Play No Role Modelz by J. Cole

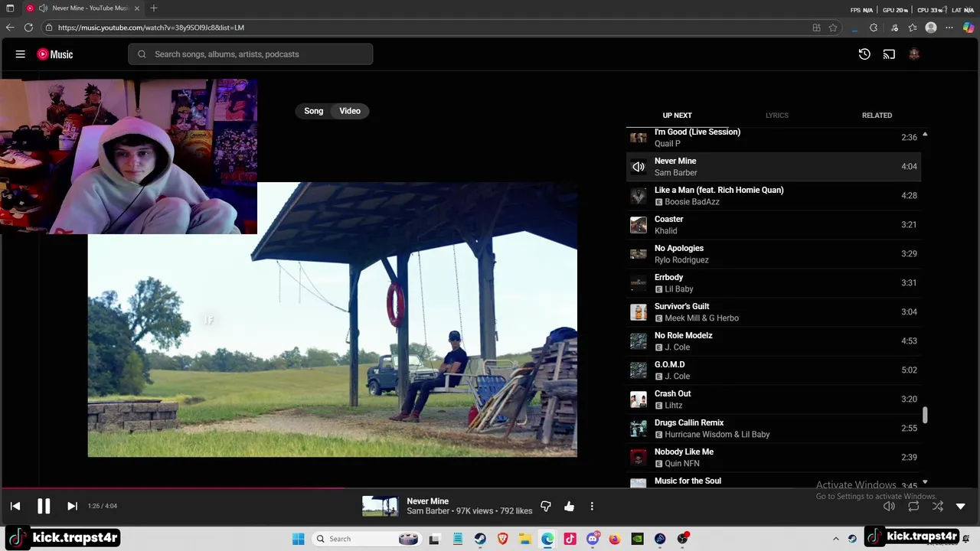[773, 341]
